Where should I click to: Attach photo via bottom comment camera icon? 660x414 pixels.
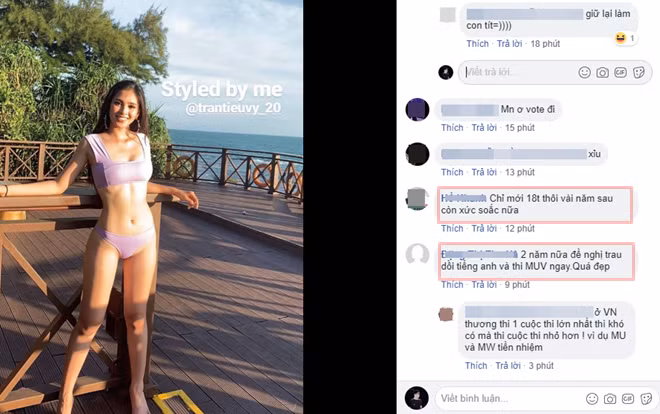(x=610, y=398)
